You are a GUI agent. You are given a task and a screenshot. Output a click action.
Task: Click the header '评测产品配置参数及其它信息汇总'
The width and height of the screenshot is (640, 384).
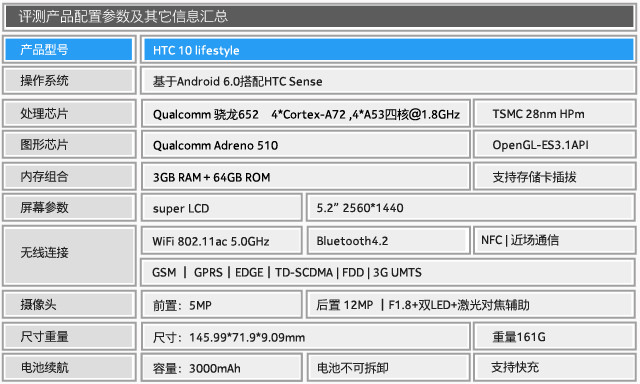pos(320,17)
